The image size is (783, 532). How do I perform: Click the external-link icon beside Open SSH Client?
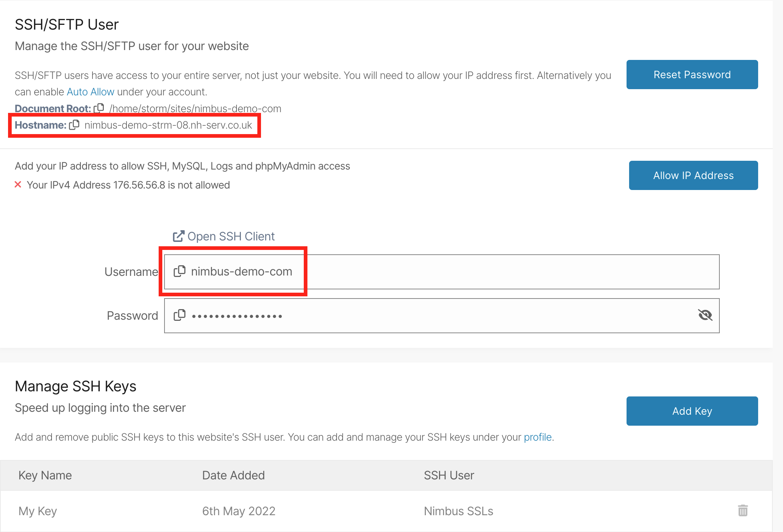(178, 236)
